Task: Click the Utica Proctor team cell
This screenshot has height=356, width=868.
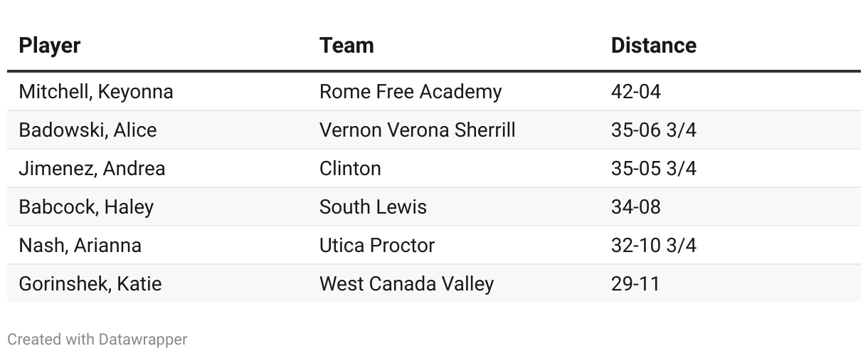Action: [x=377, y=246]
